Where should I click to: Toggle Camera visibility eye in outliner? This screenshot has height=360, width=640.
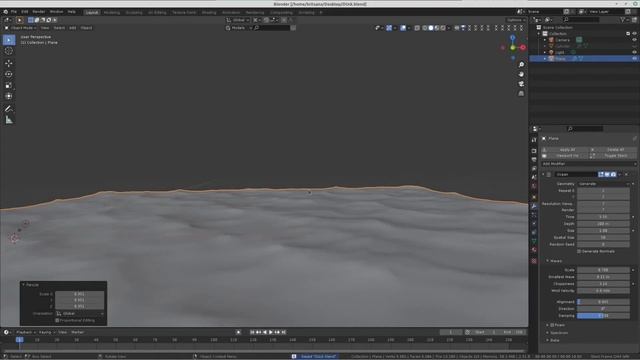tap(634, 40)
